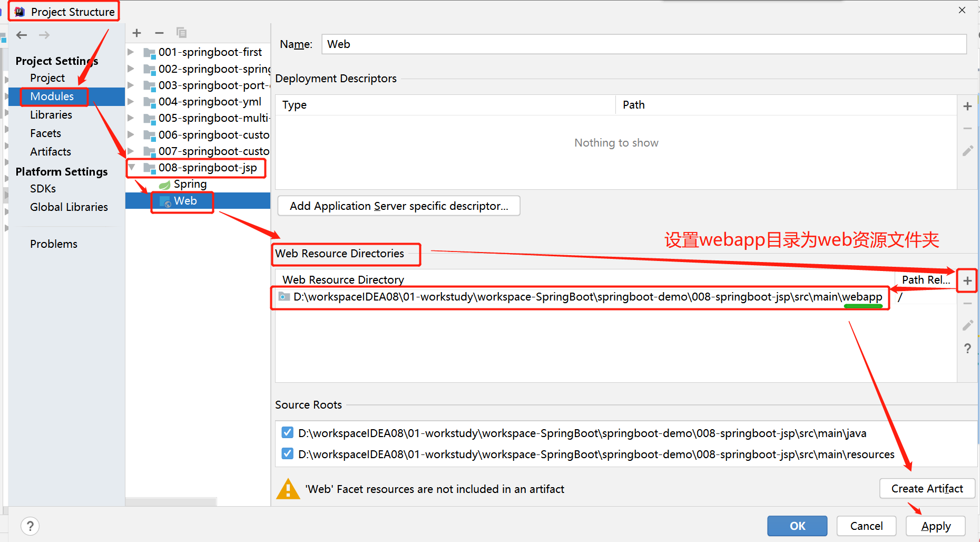
Task: Expand the 005-springboot-multi module
Action: point(131,118)
